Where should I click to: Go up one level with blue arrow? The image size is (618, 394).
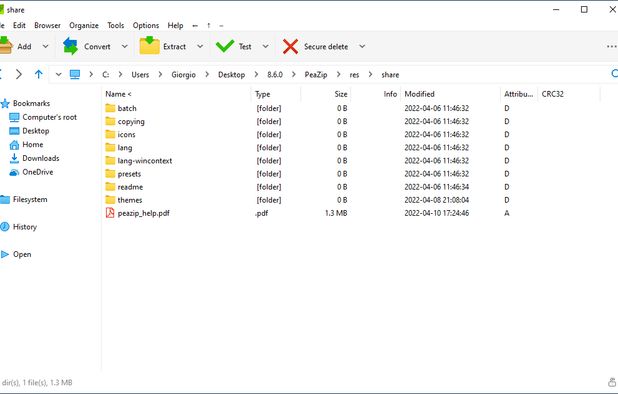pyautogui.click(x=39, y=74)
